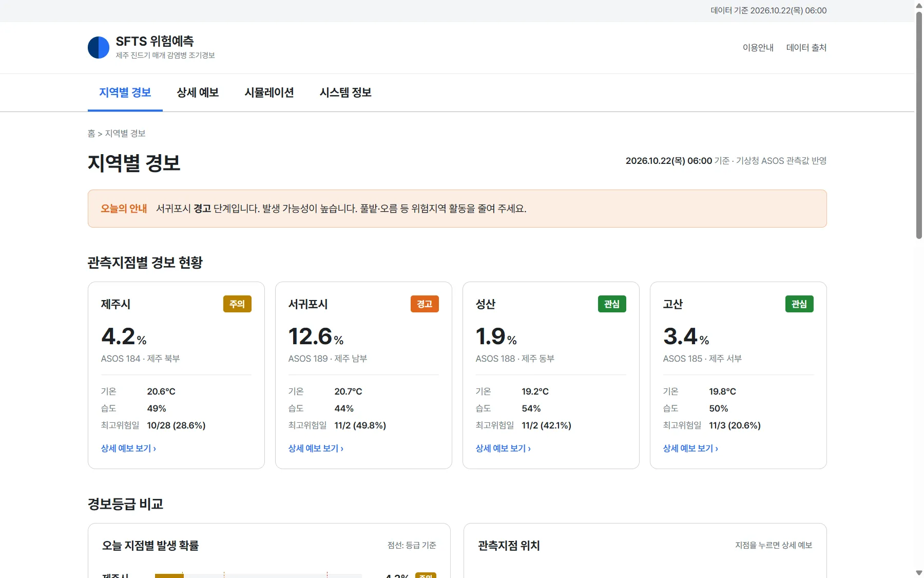The image size is (924, 578).
Task: Open 상세 예보 보기 for 제주시
Action: (128, 449)
